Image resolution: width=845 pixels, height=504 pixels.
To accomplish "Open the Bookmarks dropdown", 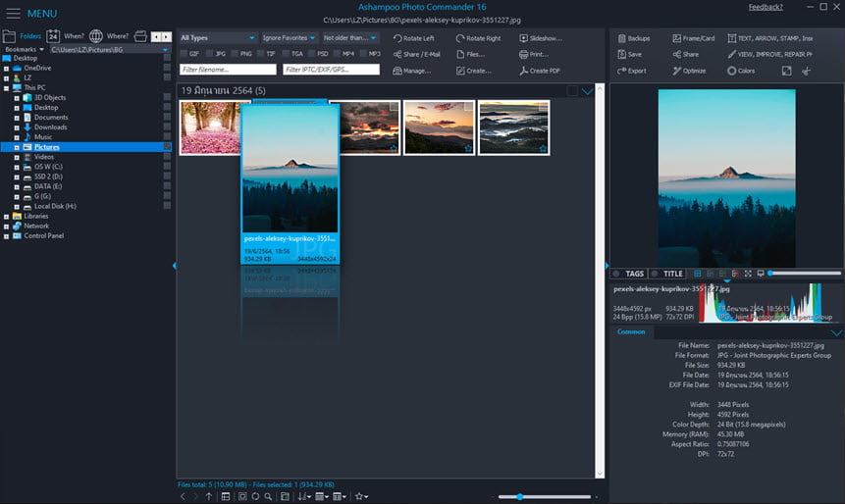I will click(25, 49).
